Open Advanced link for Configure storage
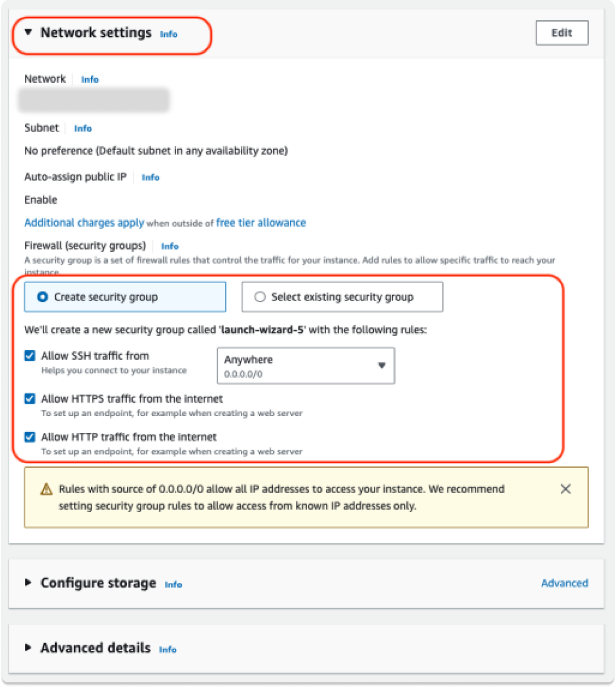 click(564, 583)
